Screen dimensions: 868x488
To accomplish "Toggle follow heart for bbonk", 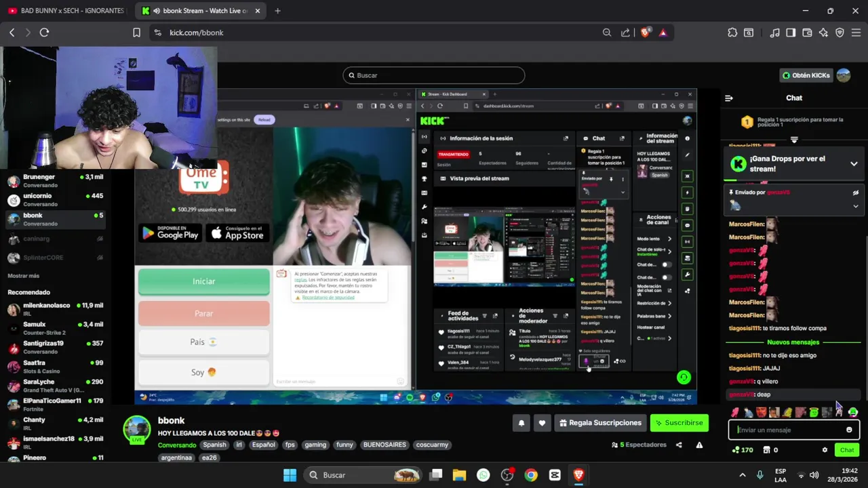I will pyautogui.click(x=542, y=423).
